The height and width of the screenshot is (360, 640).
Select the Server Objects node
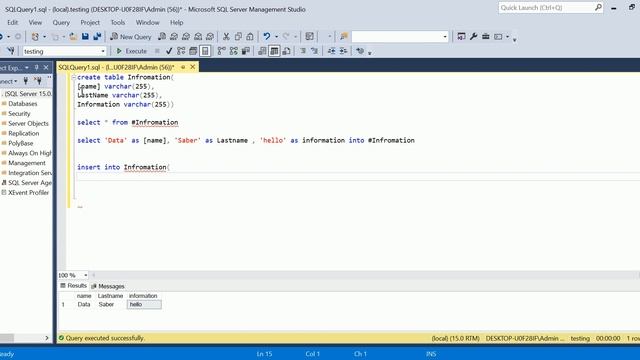28,123
